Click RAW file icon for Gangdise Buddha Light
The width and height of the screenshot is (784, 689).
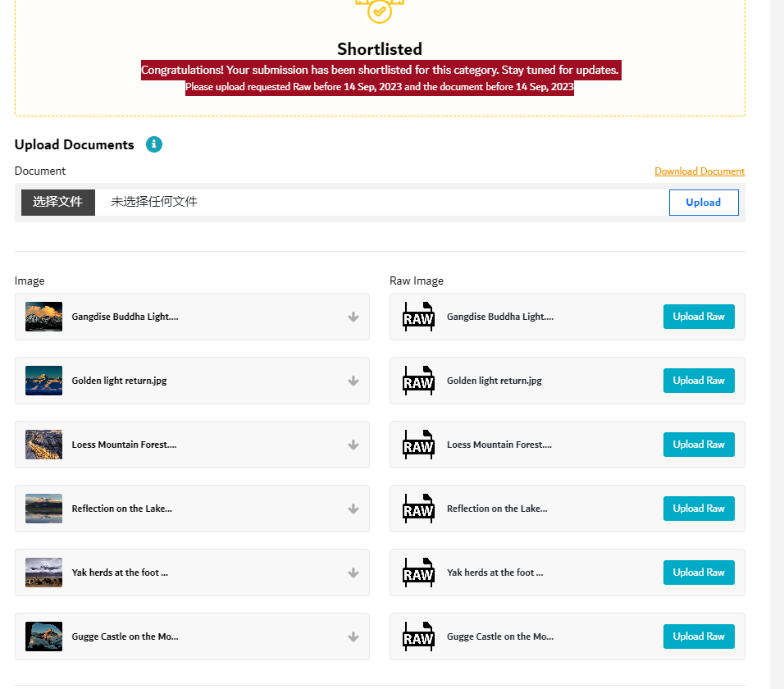pos(418,317)
